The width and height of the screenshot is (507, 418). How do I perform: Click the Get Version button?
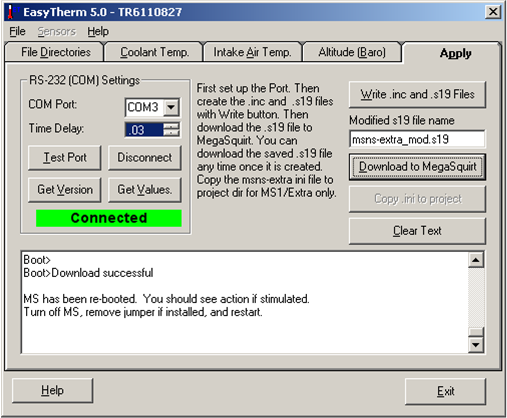[65, 189]
